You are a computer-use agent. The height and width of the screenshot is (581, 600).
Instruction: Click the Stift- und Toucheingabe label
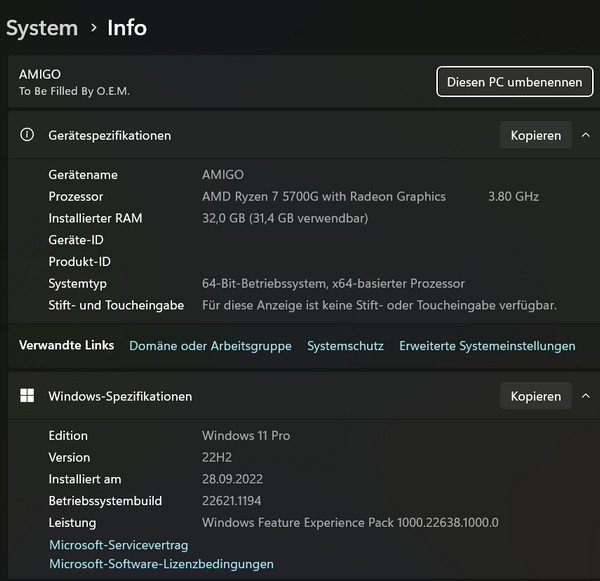click(x=116, y=305)
